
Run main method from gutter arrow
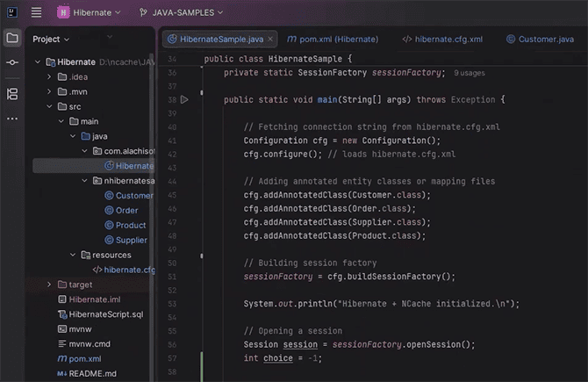click(x=184, y=100)
